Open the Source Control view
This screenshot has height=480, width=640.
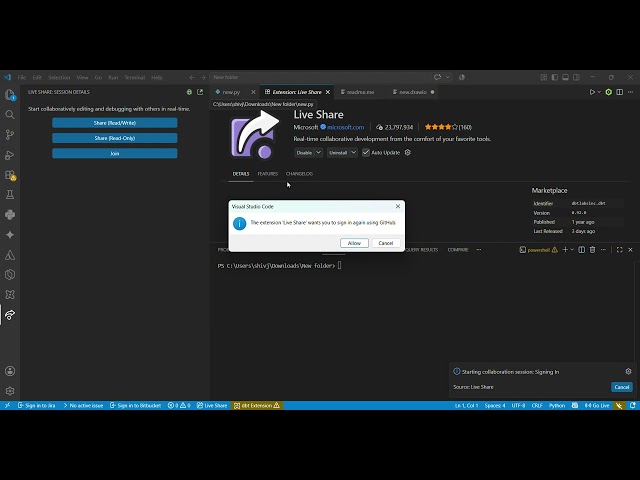point(10,135)
